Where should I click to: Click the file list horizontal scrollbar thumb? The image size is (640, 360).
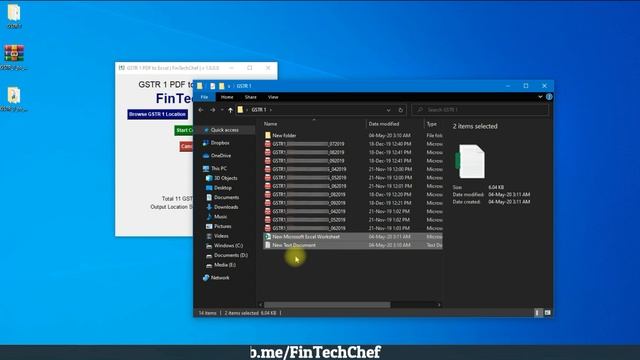click(327, 304)
